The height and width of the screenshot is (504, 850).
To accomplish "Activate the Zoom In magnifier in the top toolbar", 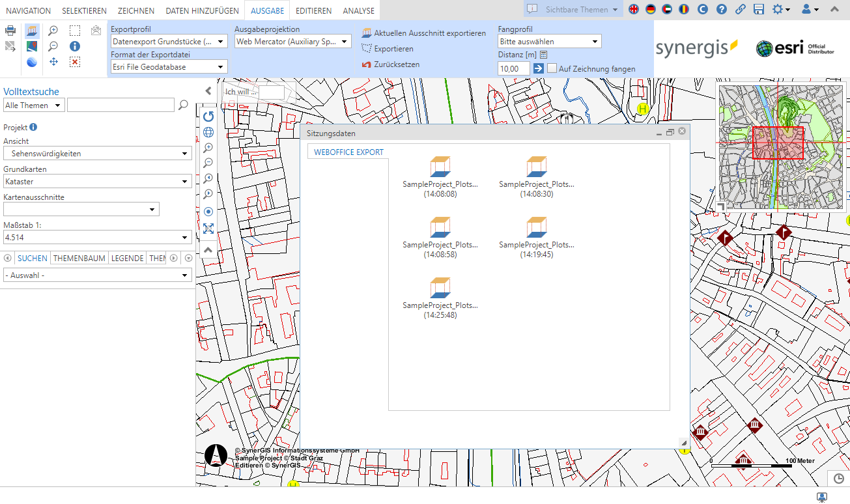I will coord(53,30).
